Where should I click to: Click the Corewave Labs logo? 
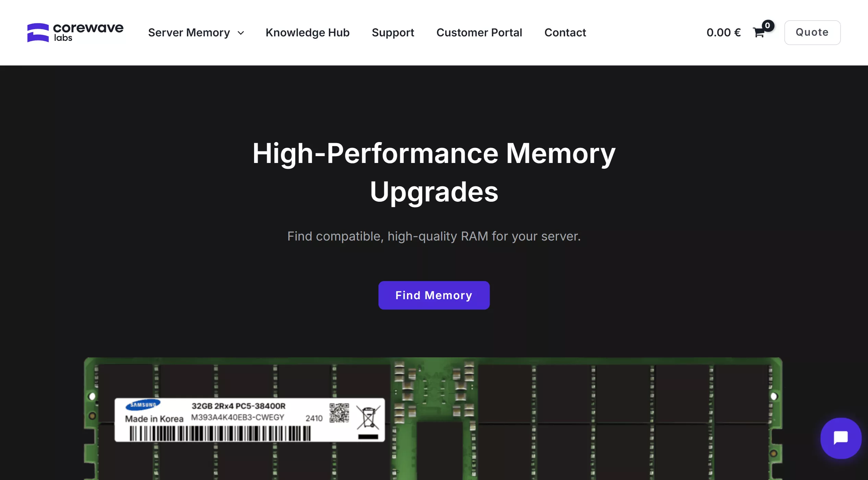click(x=75, y=33)
